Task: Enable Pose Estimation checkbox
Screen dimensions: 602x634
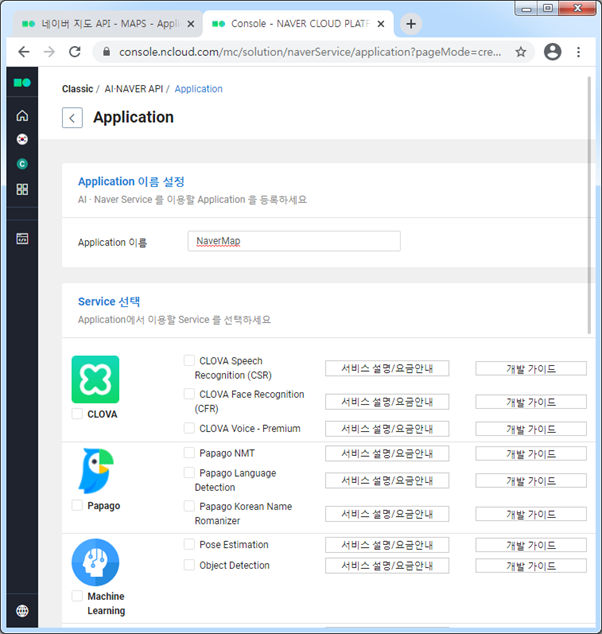Action: [189, 544]
